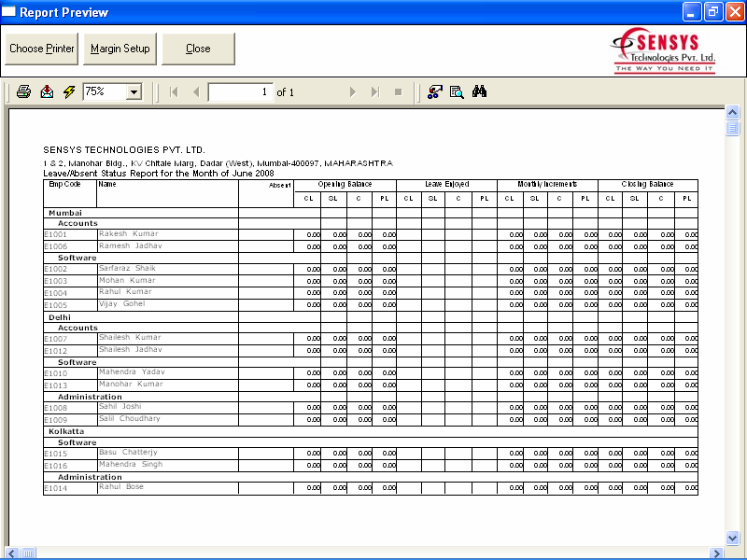Select employee name 'Sarfaraz Shaik'
This screenshot has width=747, height=560.
click(x=127, y=268)
